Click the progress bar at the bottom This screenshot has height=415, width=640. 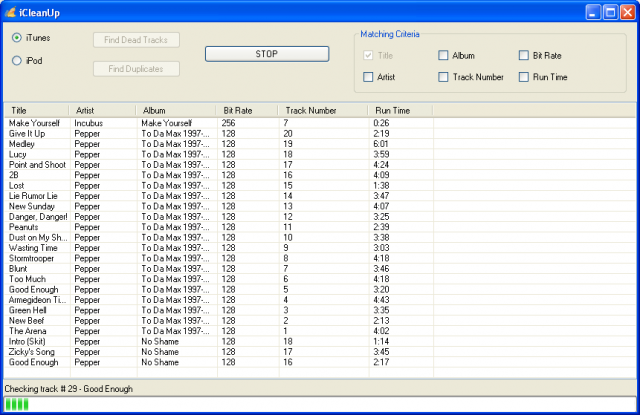[x=320, y=404]
